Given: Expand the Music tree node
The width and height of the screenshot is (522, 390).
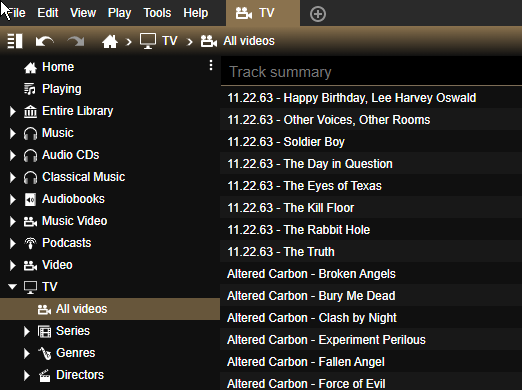Looking at the screenshot, I should pyautogui.click(x=13, y=133).
